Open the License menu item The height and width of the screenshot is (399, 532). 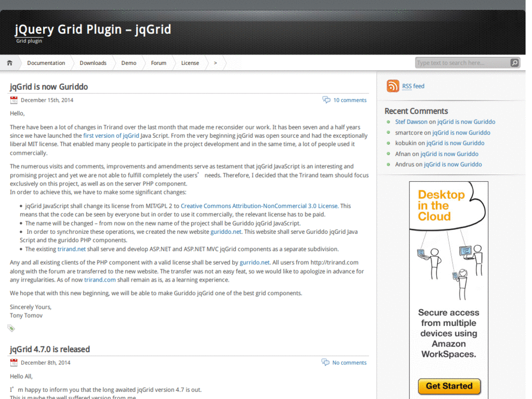[190, 63]
